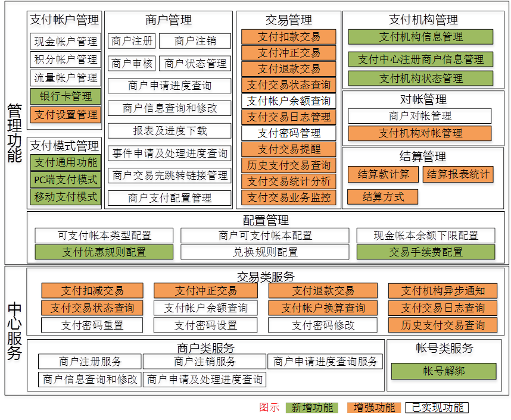Click the green 新增功能 legend swatch
Screen dimensions: 511x420
click(x=311, y=408)
